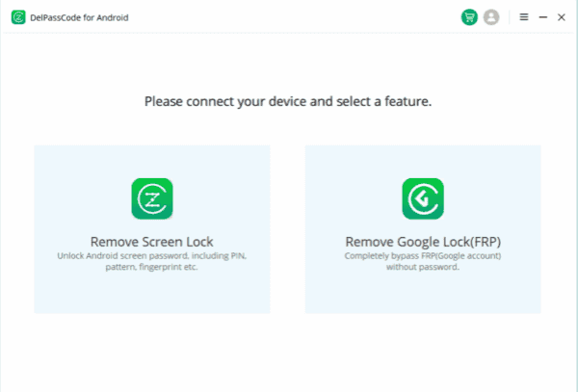Click the DelPassCode app logo

(18, 17)
